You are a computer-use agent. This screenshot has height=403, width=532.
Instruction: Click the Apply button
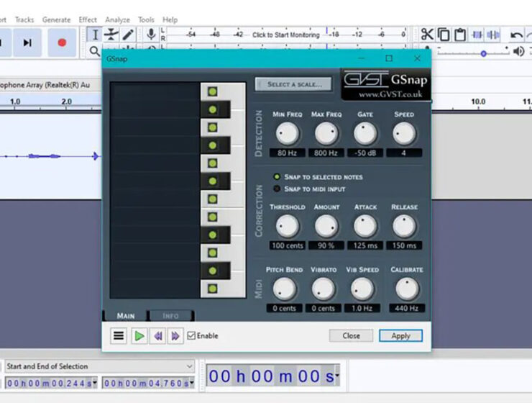[400, 335]
